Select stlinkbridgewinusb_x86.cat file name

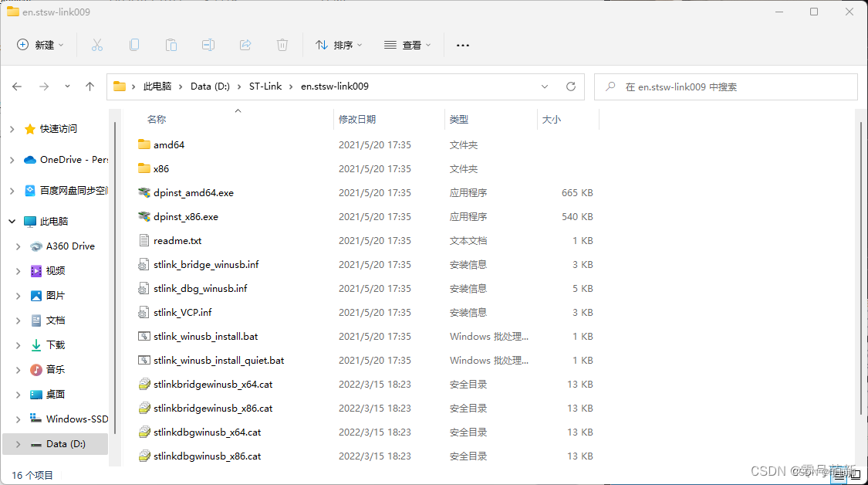pyautogui.click(x=213, y=408)
